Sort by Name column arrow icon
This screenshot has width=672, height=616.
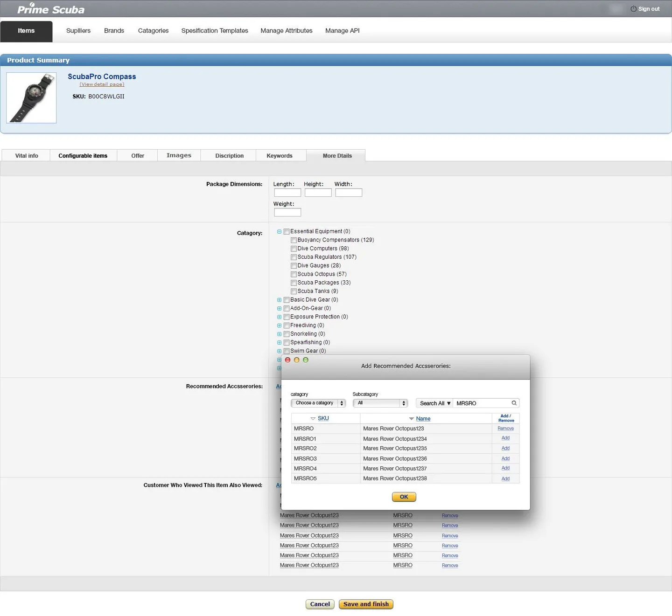(x=411, y=419)
